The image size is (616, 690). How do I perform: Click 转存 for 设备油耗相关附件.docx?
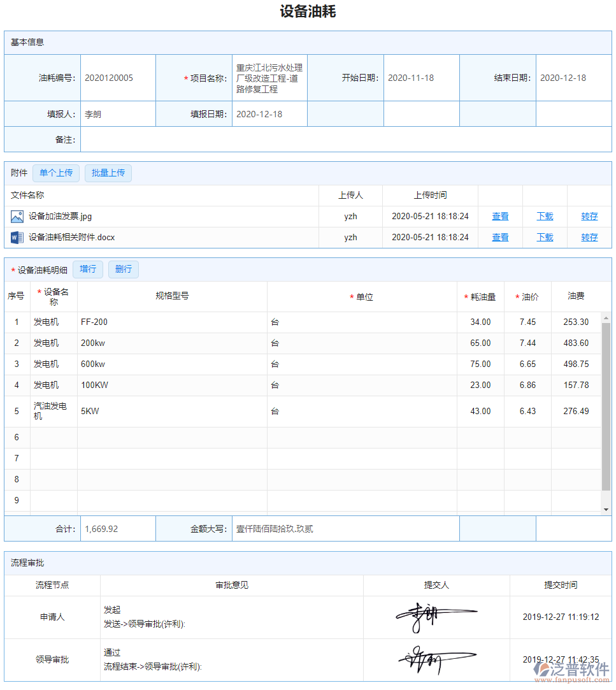coord(589,237)
